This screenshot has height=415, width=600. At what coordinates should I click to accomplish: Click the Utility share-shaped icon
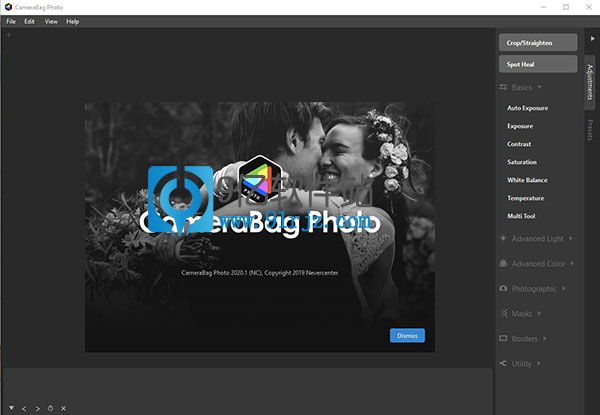pos(503,363)
